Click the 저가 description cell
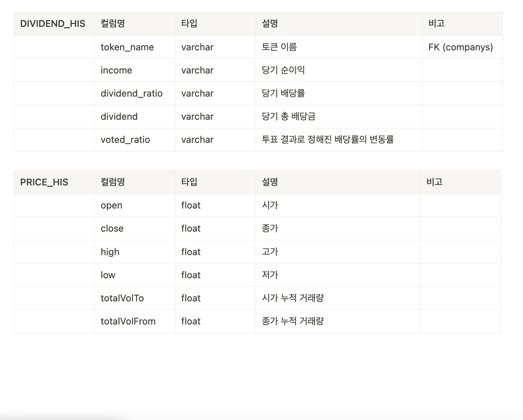523x420 pixels. tap(338, 275)
